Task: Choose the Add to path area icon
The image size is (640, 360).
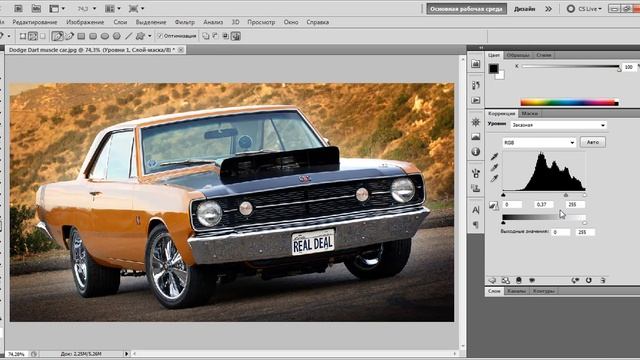Action: point(206,36)
